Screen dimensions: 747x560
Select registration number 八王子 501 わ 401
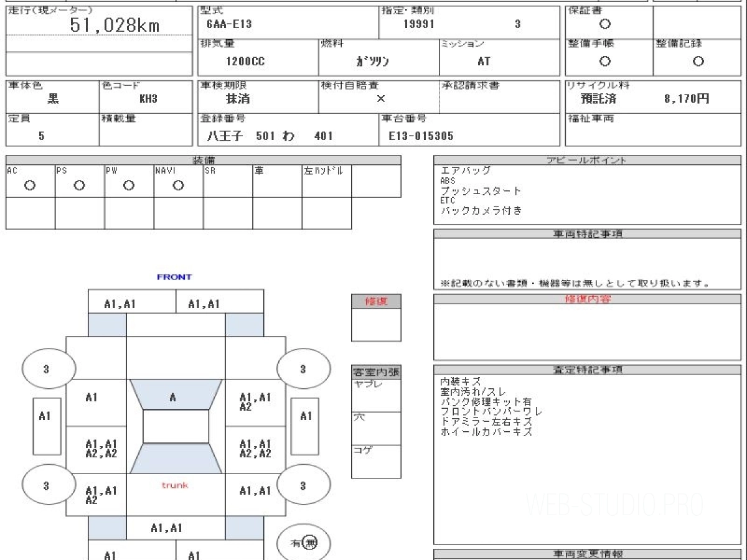coord(270,136)
